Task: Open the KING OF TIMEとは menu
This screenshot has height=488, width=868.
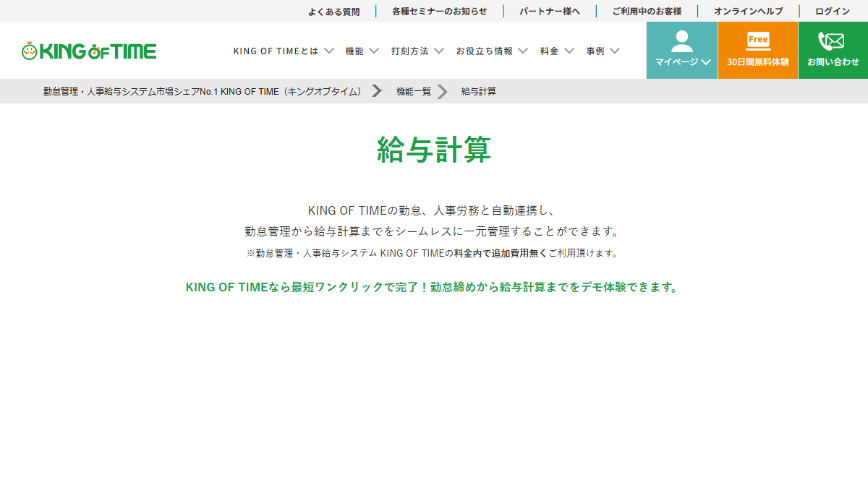Action: (276, 51)
